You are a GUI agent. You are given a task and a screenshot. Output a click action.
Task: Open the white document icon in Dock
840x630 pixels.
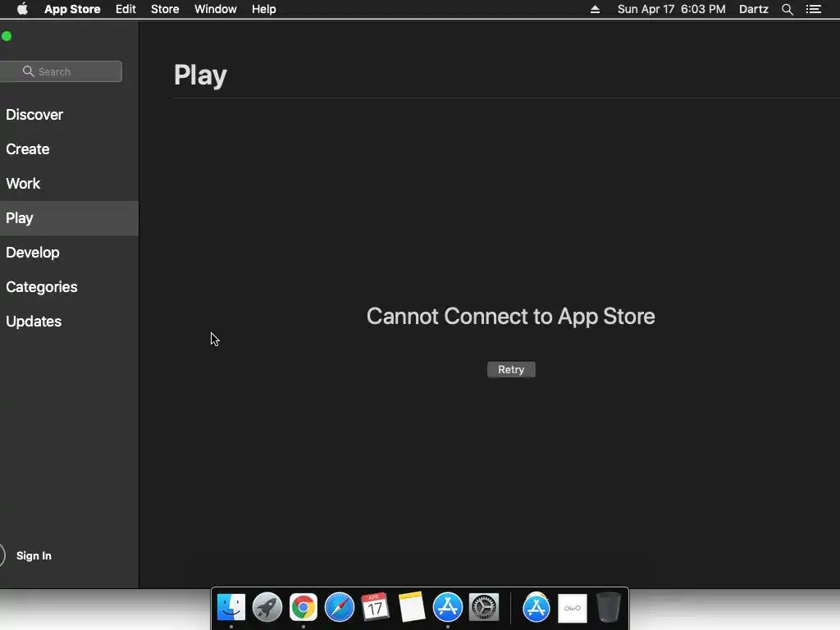tap(572, 608)
